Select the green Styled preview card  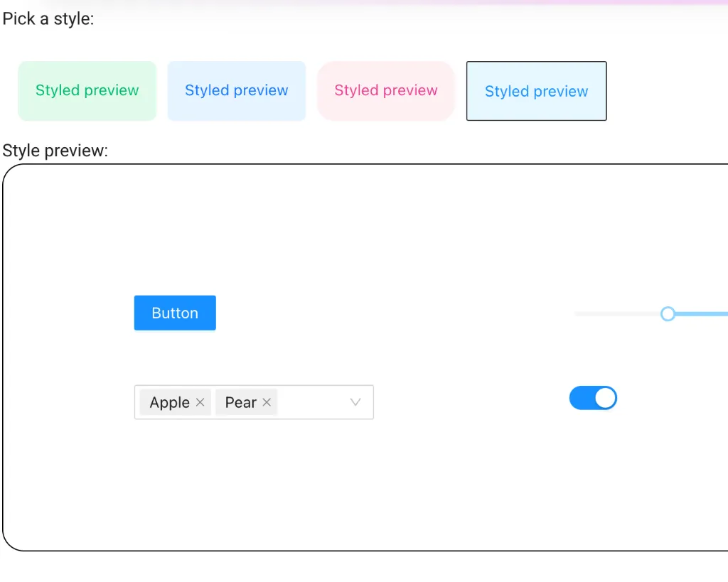click(87, 91)
